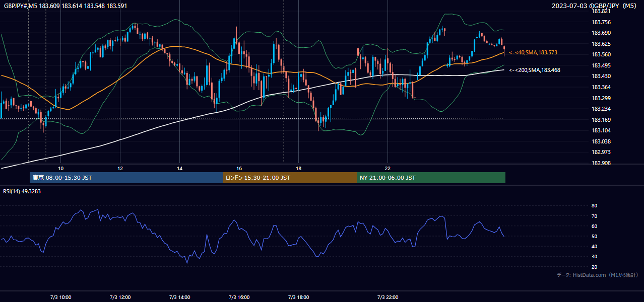Screen dimensions: 644x302
Task: Click the 183.234 price axis label
Action: pos(601,109)
